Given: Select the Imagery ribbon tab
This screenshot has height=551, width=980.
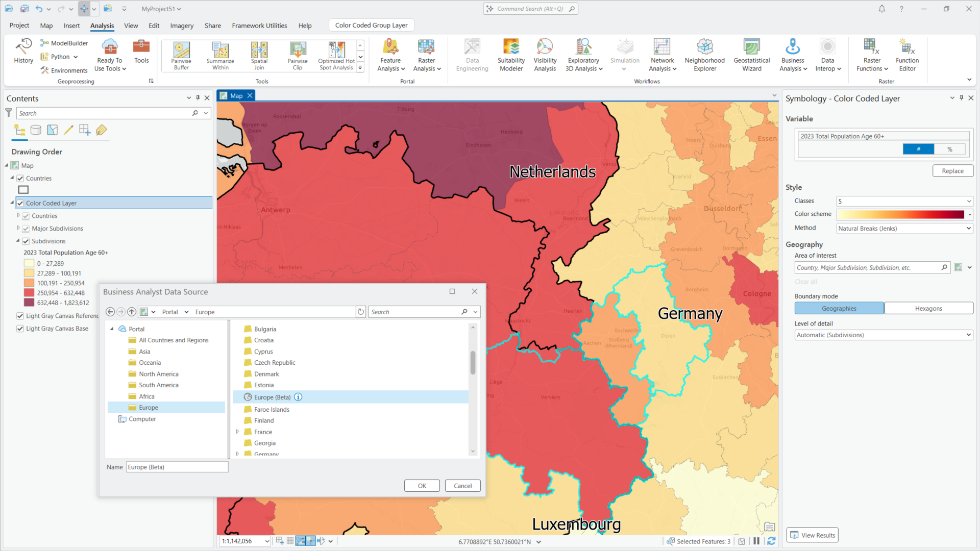Looking at the screenshot, I should 182,26.
